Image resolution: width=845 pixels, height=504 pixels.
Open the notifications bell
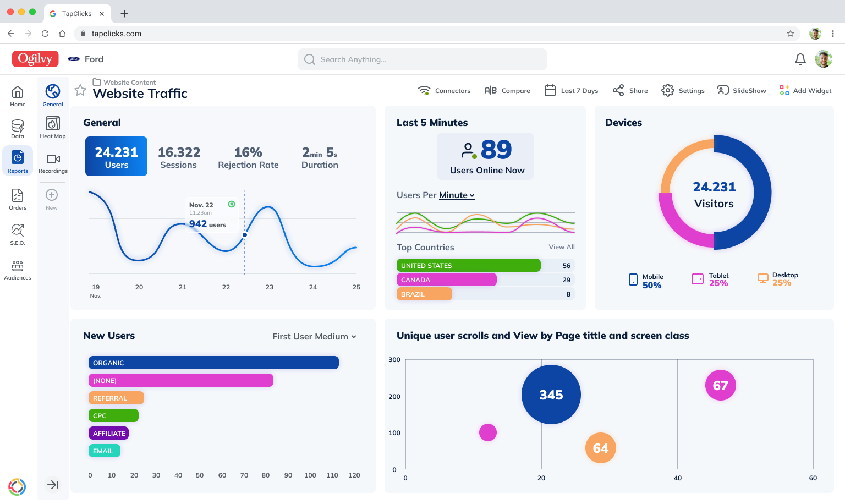coord(800,59)
